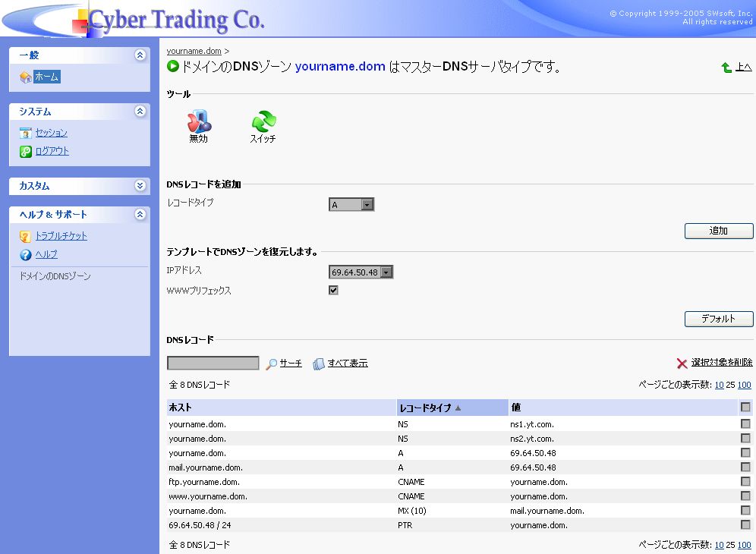Click the 無効 (disable) tool icon
This screenshot has width=756, height=554.
pos(198,121)
